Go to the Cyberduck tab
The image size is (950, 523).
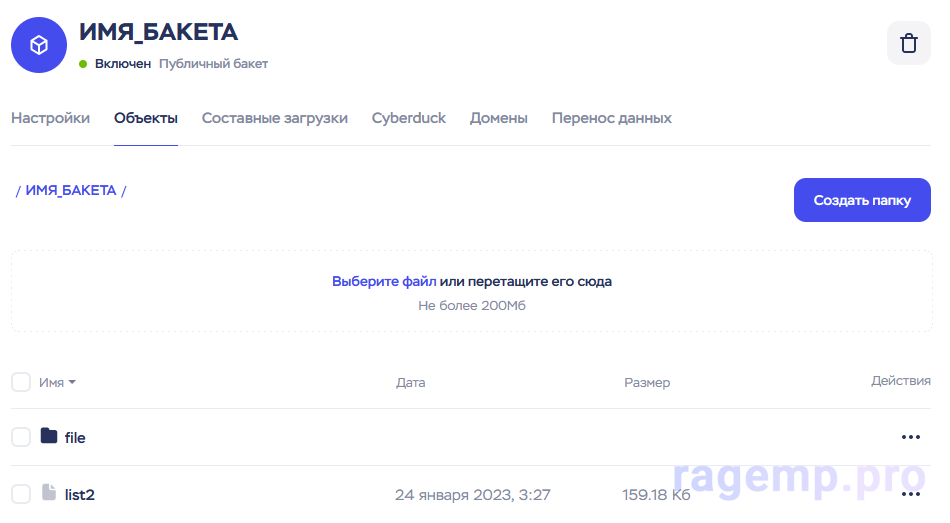[408, 118]
